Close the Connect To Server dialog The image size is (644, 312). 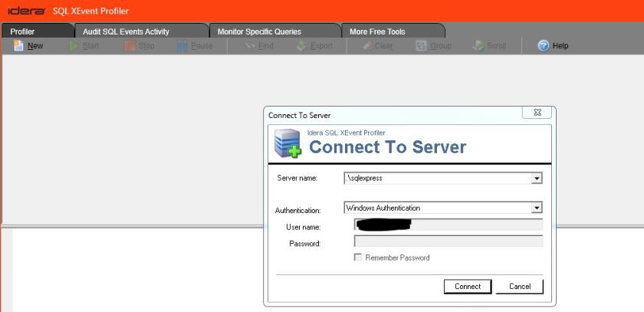[537, 113]
